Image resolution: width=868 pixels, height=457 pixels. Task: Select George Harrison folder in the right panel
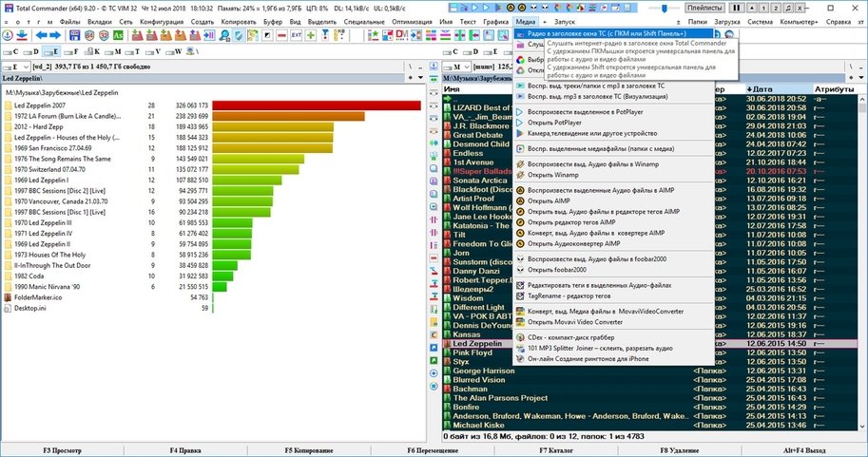(650, 371)
